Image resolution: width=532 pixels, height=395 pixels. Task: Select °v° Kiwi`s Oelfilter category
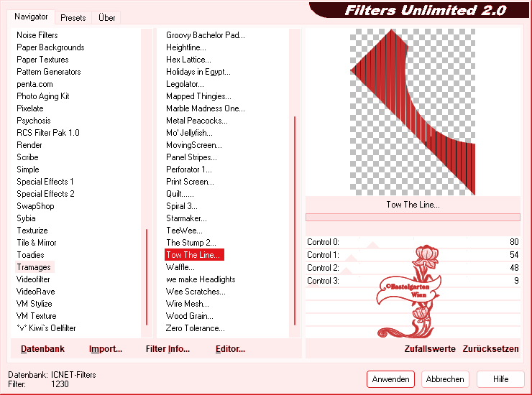pos(46,328)
